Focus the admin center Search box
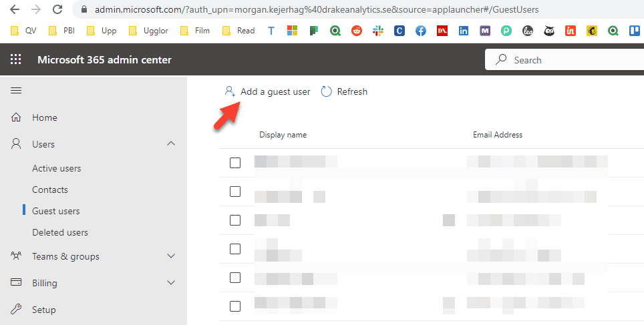This screenshot has height=325, width=644. [x=565, y=60]
